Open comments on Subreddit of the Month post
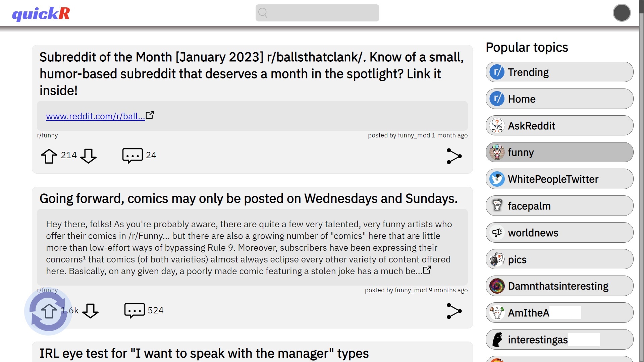 click(132, 156)
